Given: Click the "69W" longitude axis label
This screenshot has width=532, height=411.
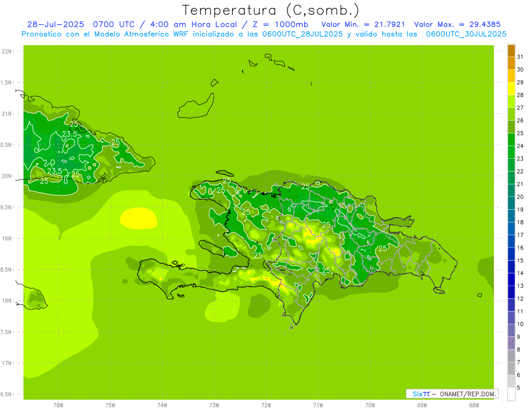Looking at the screenshot, I should 422,405.
